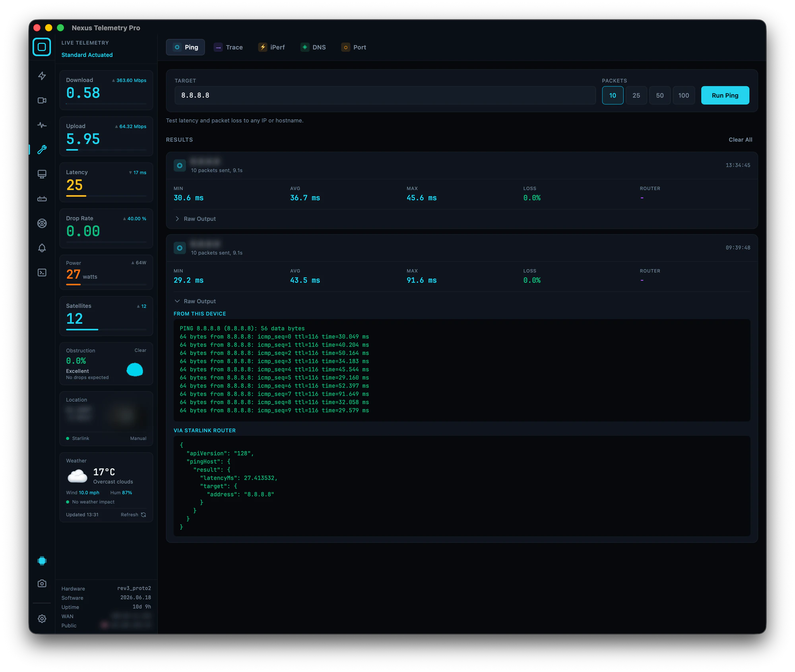Click ping icon of 09:39:48 result
Viewport: 795px width, 672px height.
(180, 248)
